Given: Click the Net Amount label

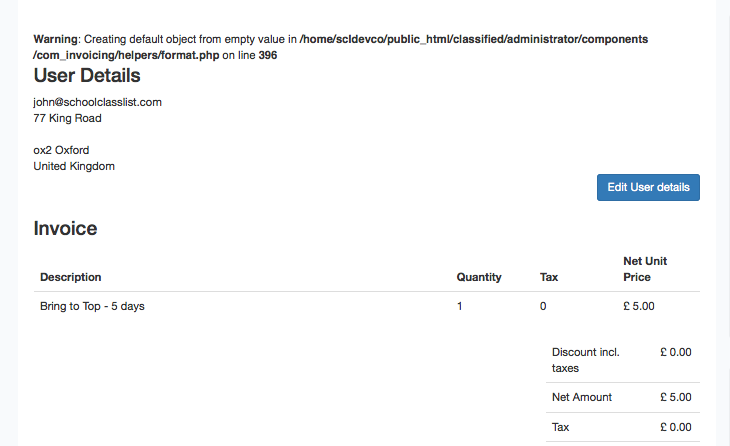Looking at the screenshot, I should pyautogui.click(x=582, y=397).
